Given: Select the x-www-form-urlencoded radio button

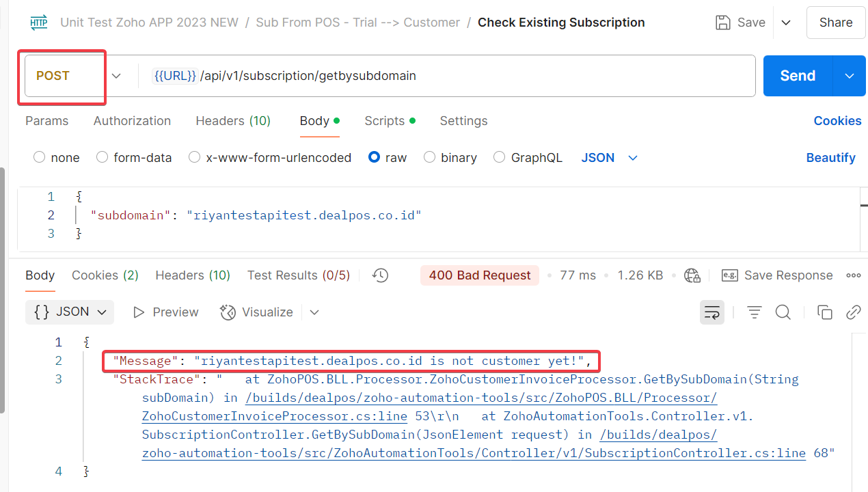Looking at the screenshot, I should 195,157.
